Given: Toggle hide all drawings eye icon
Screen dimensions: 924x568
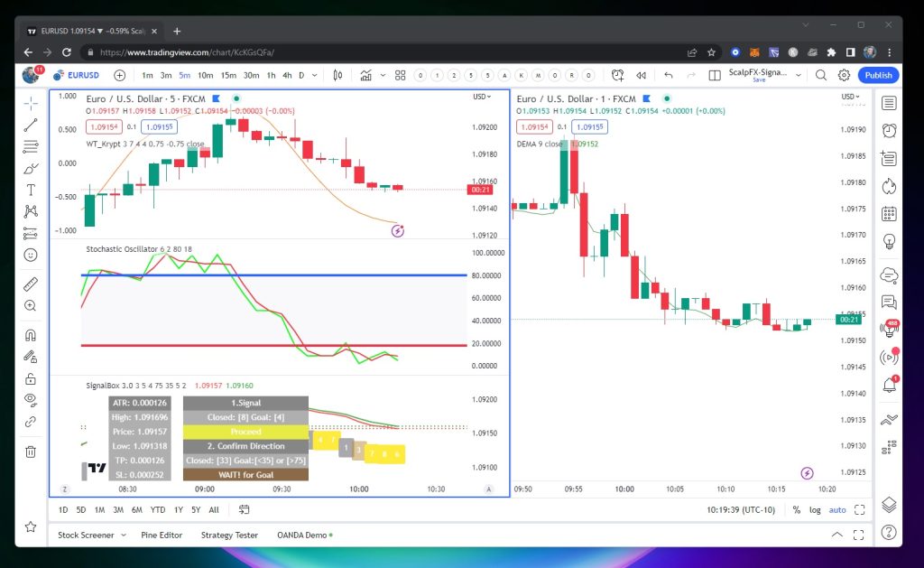Looking at the screenshot, I should [x=31, y=399].
